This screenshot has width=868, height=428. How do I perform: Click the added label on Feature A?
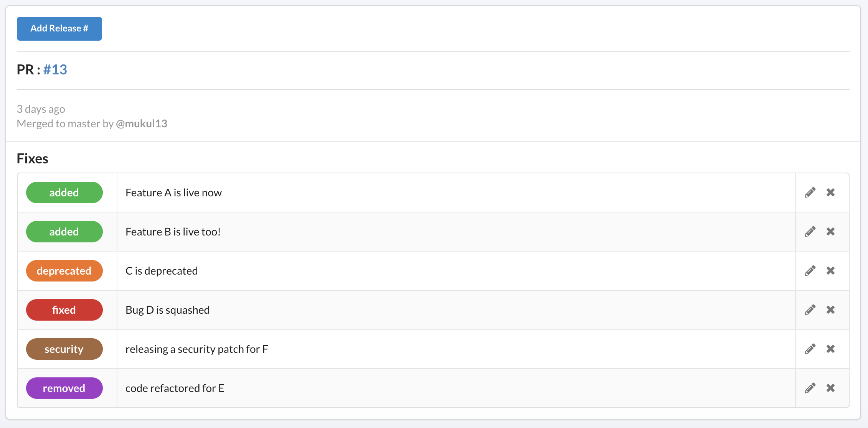coord(65,193)
